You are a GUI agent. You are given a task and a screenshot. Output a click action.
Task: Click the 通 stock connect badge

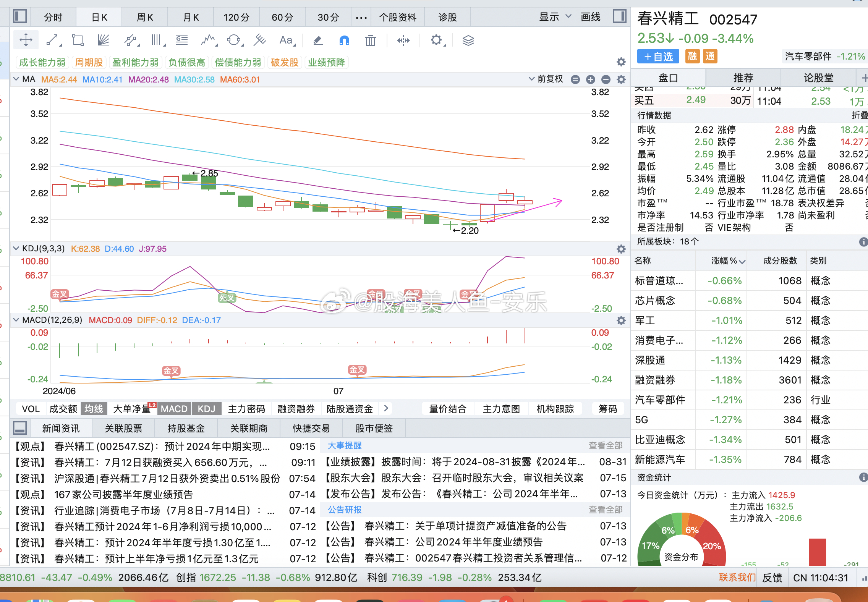710,57
